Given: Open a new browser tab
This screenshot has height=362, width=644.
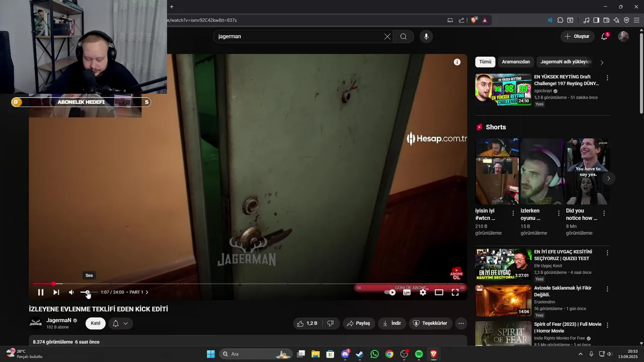Looking at the screenshot, I should click(172, 7).
